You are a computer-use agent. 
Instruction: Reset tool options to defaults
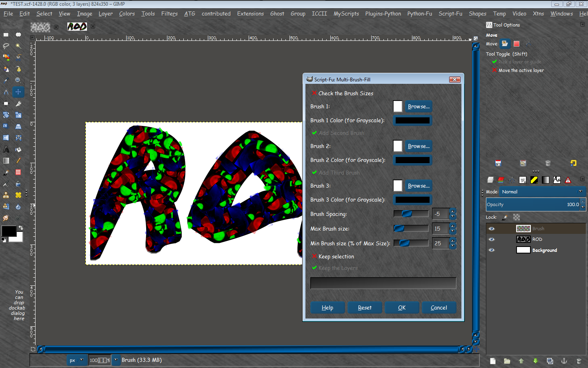tap(573, 163)
